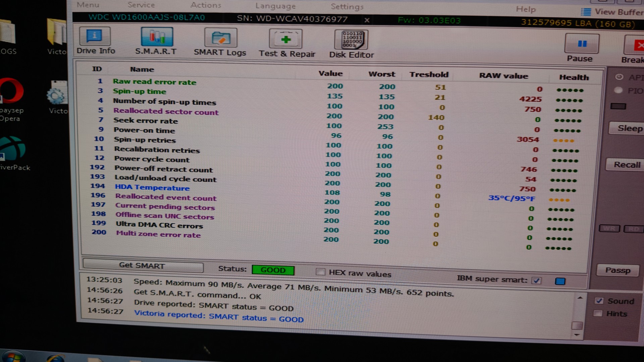The image size is (644, 362).
Task: Click the 312579695 LBA capacity text
Action: pos(578,23)
